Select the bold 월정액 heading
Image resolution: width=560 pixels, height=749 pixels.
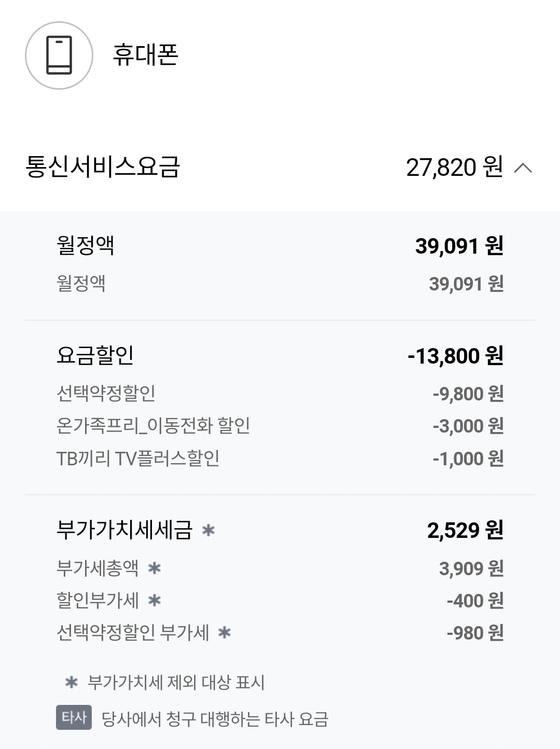coord(86,245)
